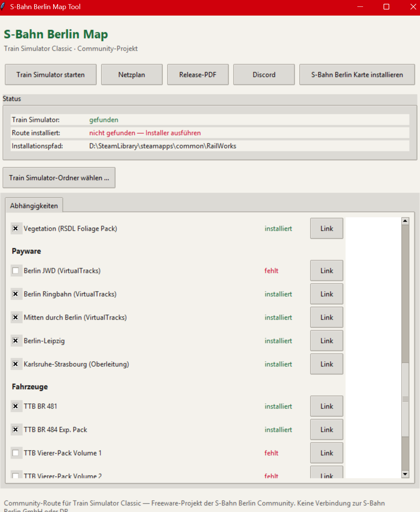Toggle Karlsruhe-Strasbourg (Oberleitung) checkbox
Image resolution: width=420 pixels, height=512 pixels.
coord(16,364)
